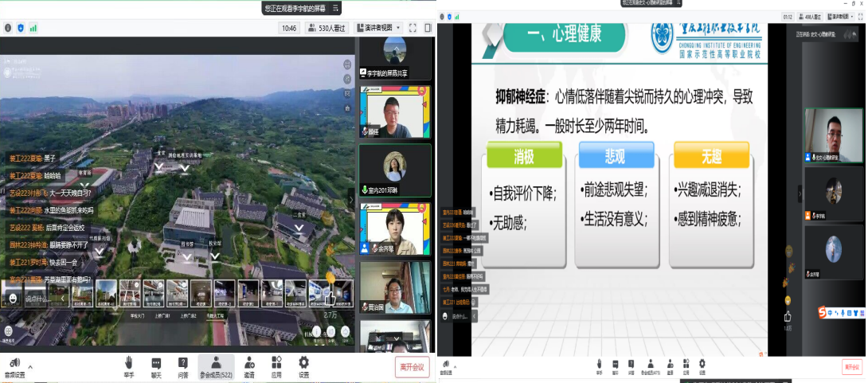Click 邀请 invite in left window
Screen dimensions: 868x383
tap(250, 366)
